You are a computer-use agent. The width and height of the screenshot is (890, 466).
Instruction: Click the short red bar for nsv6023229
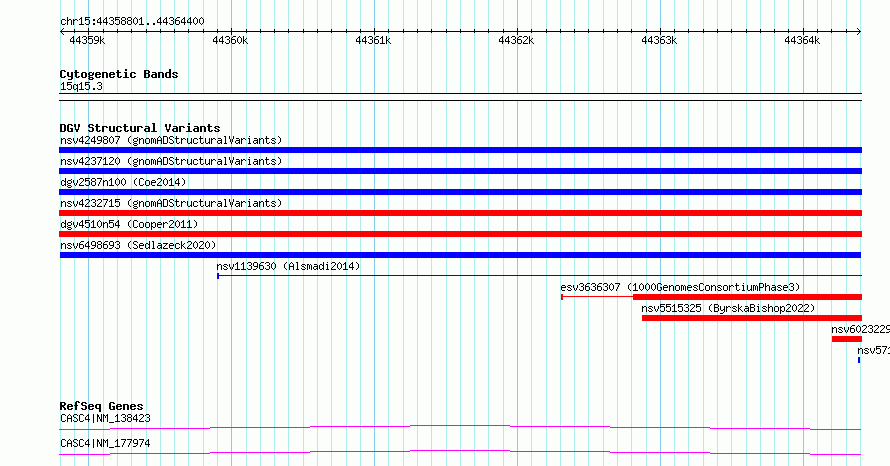click(x=847, y=339)
